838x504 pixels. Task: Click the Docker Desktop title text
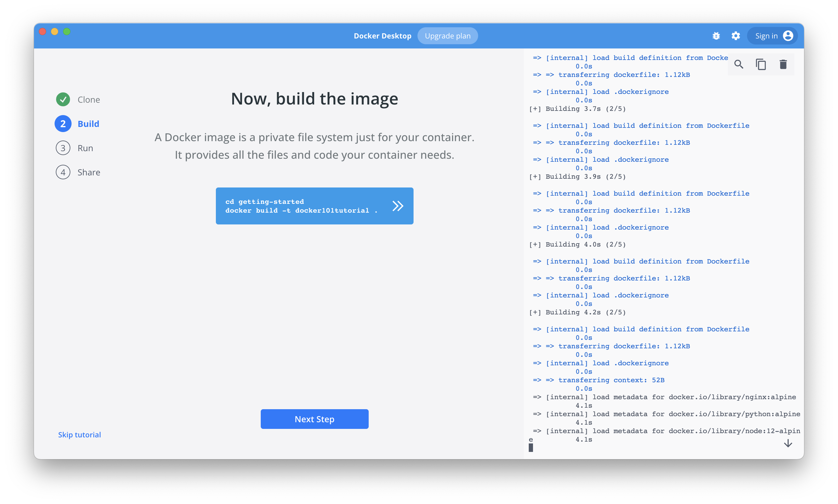tap(382, 36)
